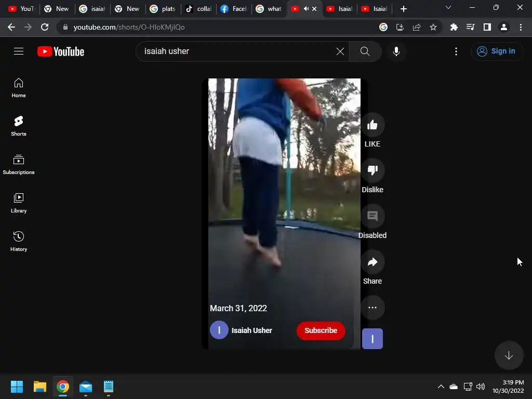
Task: Switch to the plats Google tab
Action: pyautogui.click(x=163, y=9)
